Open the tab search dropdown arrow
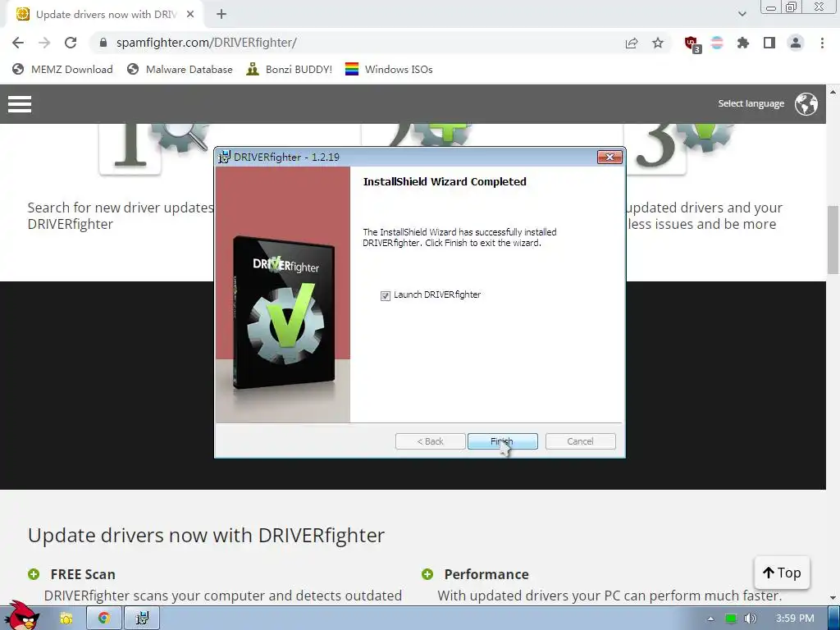The image size is (840, 630). pos(742,14)
